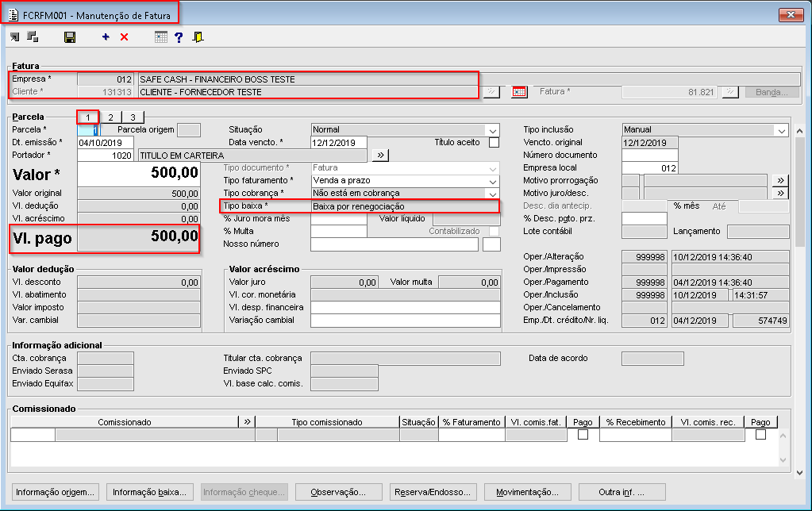Click the Outra inf. button
Image resolution: width=812 pixels, height=511 pixels.
point(622,492)
